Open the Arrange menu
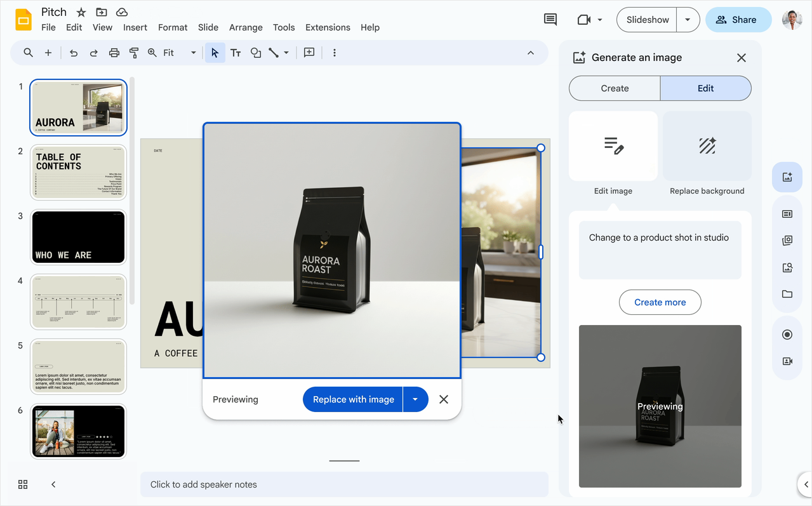The image size is (812, 506). [x=246, y=27]
